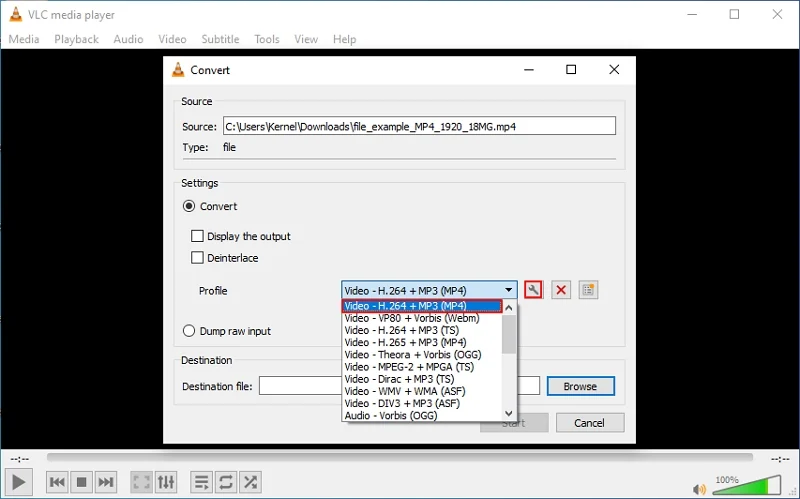Choose Video - DIV3 + MP3 (ASF)

(x=422, y=403)
